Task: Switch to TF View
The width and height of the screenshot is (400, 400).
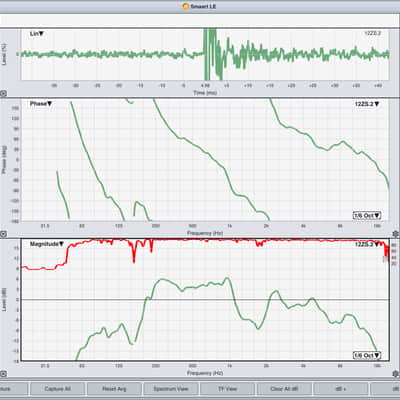Action: coord(227,389)
